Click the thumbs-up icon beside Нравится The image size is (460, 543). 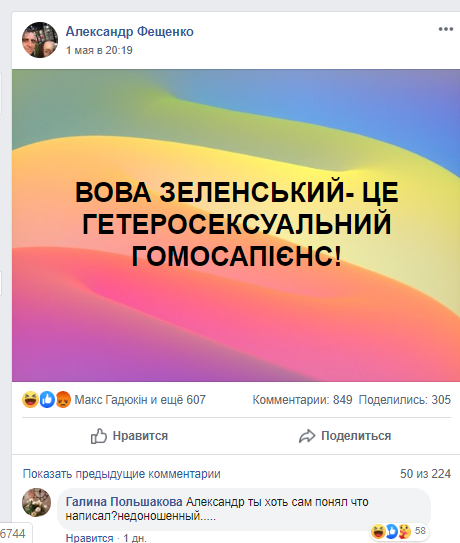point(99,436)
